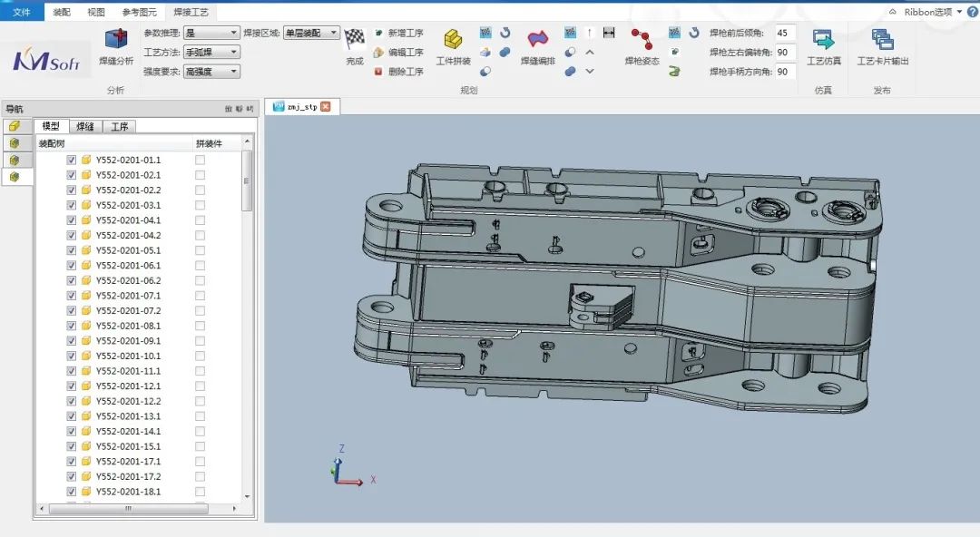Click the 焊枪前后倾角 value field
The height and width of the screenshot is (537, 980).
785,33
